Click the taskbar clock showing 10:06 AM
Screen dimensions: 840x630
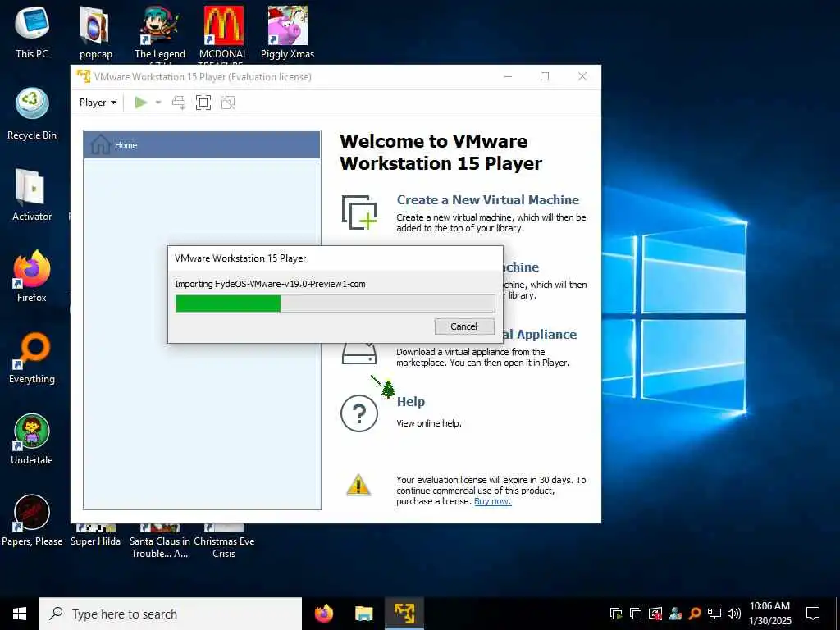(769, 614)
